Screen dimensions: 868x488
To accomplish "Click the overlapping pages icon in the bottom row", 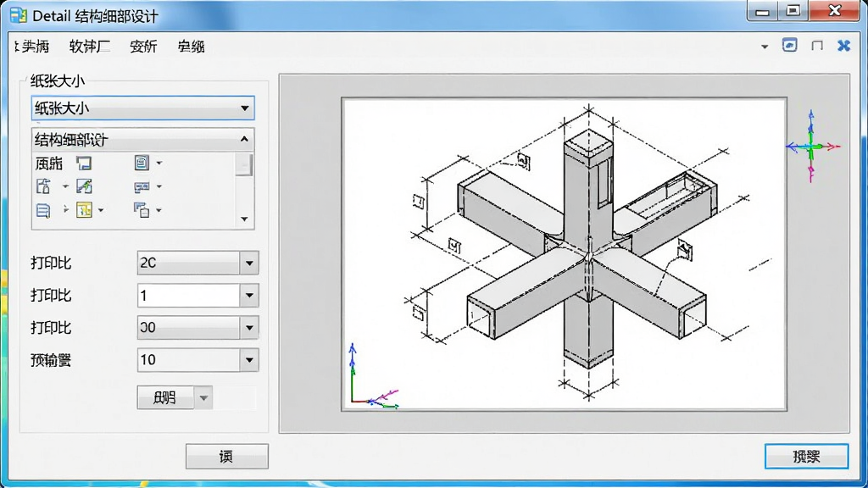I will point(142,210).
